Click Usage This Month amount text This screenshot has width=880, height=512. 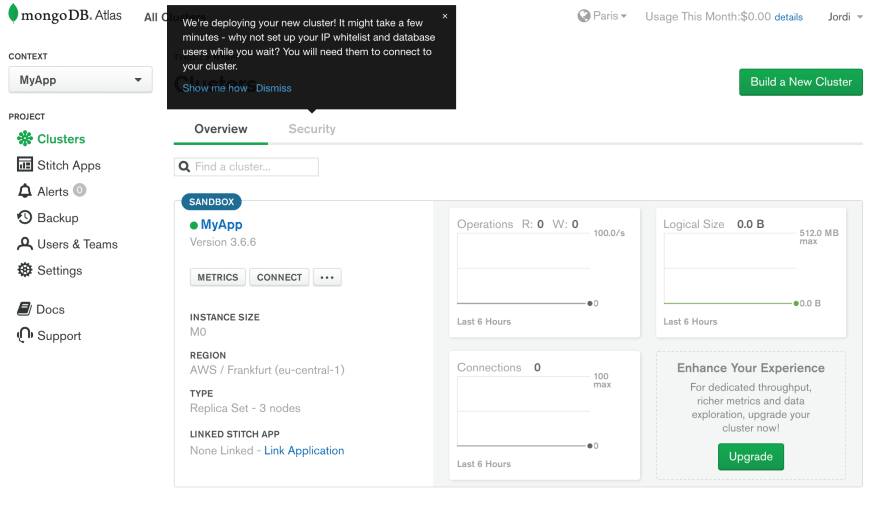pyautogui.click(x=708, y=17)
